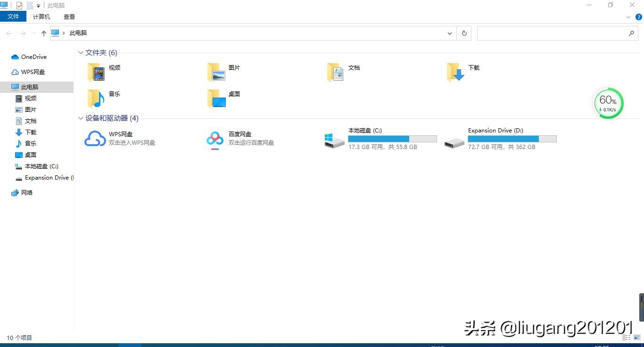Open the window system menu computer icon
The image size is (644, 347).
click(x=4, y=5)
